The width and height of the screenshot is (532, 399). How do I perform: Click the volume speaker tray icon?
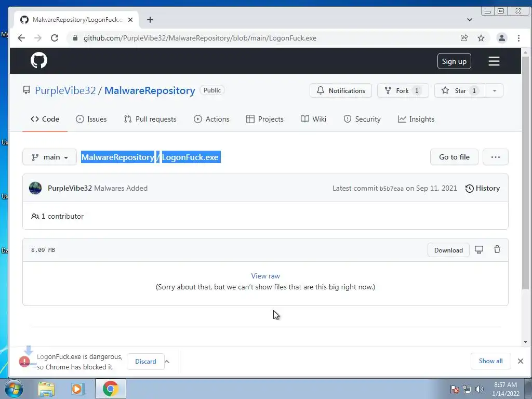pyautogui.click(x=479, y=389)
